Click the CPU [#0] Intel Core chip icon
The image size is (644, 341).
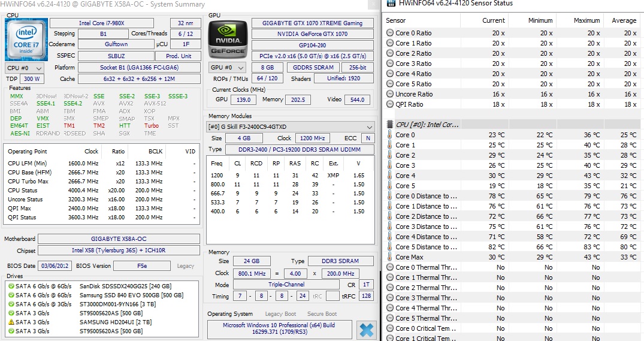[x=390, y=125]
